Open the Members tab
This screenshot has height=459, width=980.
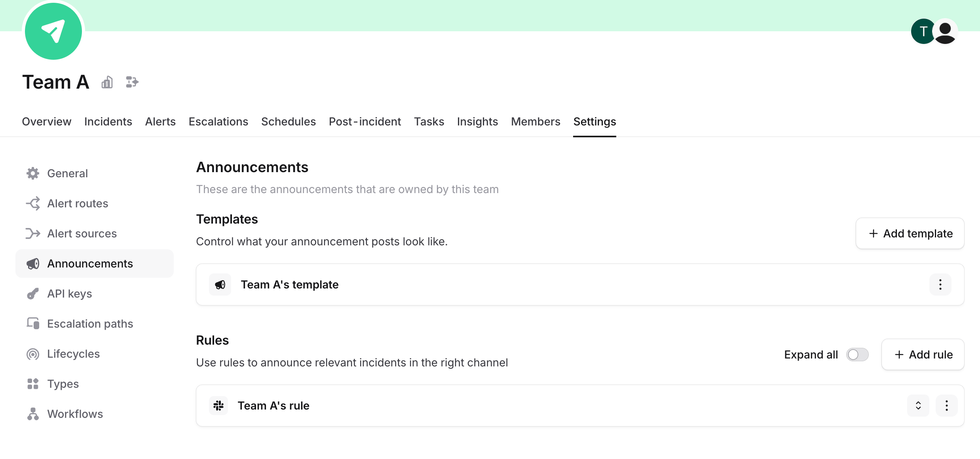click(x=536, y=121)
